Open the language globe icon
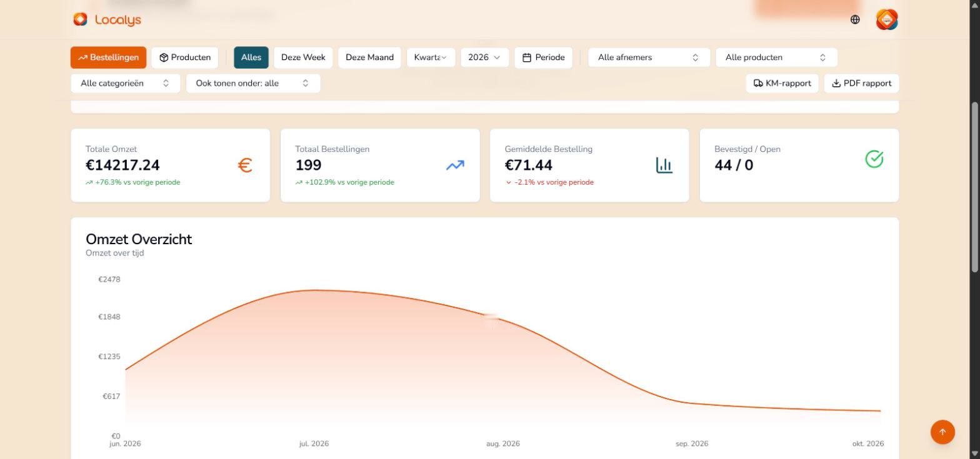The image size is (980, 459). point(855,19)
